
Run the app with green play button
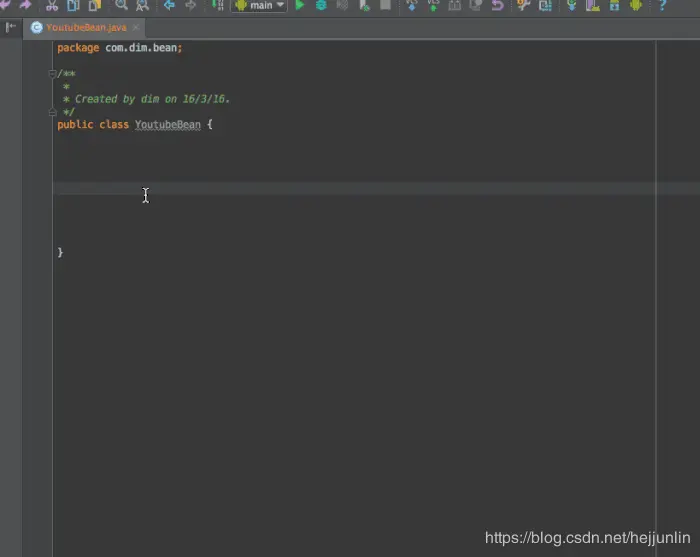pyautogui.click(x=300, y=5)
